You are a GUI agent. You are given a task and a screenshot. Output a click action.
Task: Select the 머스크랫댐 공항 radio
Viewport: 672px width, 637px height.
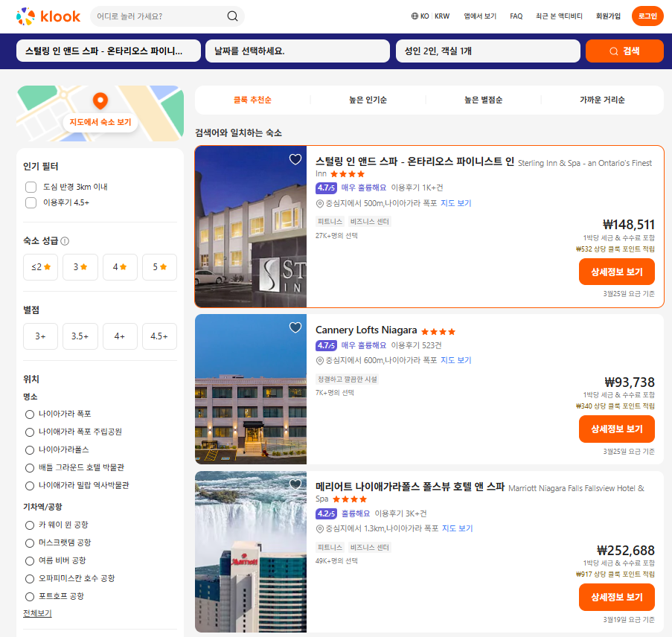tap(30, 543)
